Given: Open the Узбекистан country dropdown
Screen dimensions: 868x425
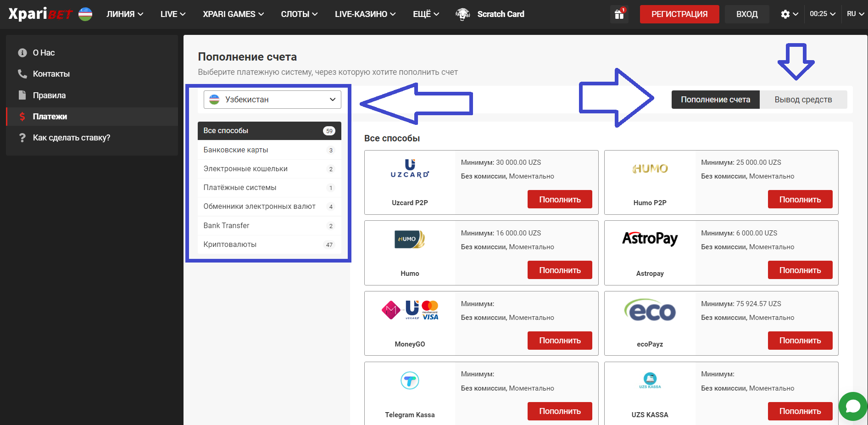Looking at the screenshot, I should 273,100.
